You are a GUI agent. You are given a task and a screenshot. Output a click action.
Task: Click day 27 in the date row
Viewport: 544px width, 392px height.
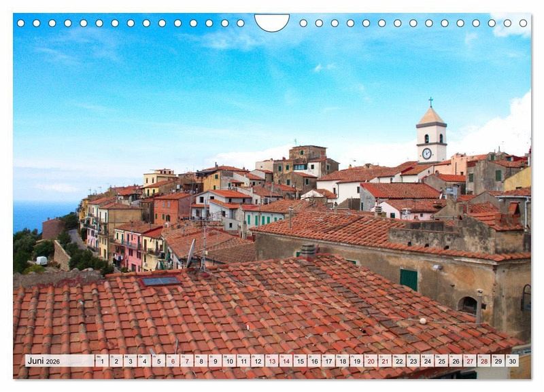point(470,361)
